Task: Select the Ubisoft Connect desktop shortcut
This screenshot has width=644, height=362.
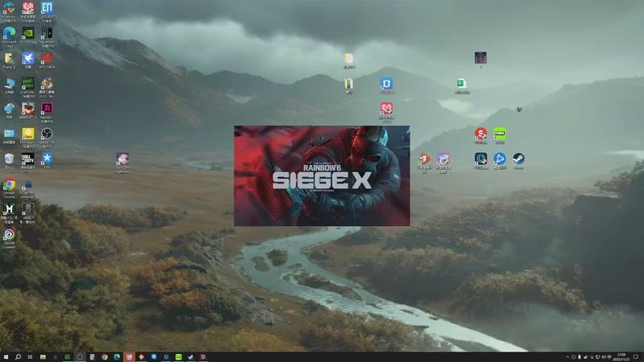Action: coord(9,235)
